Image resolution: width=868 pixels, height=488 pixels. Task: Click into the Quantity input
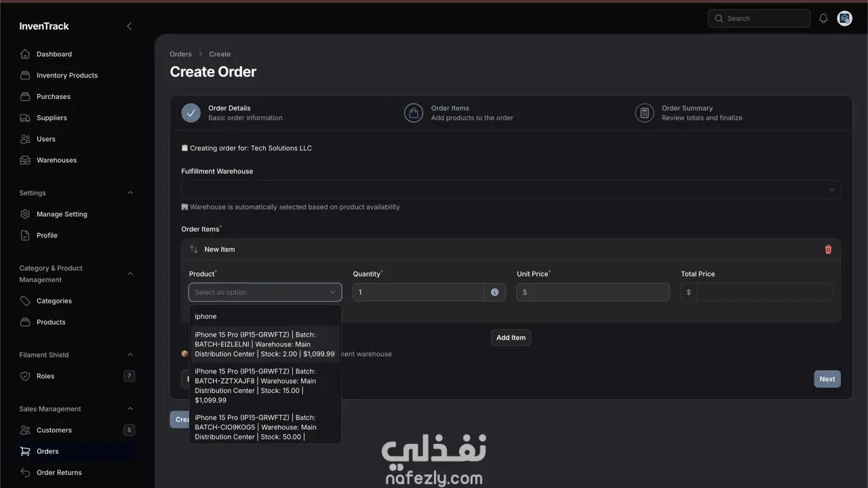pyautogui.click(x=418, y=292)
